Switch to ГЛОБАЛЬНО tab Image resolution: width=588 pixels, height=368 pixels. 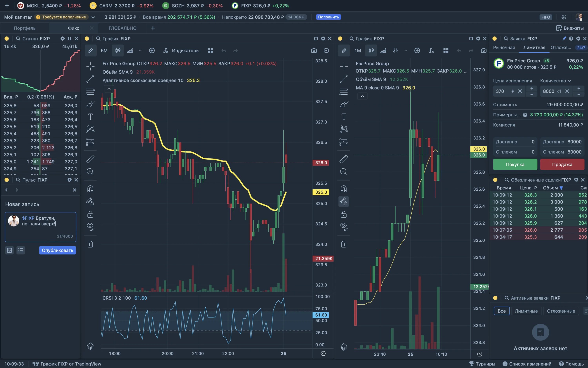coord(122,28)
